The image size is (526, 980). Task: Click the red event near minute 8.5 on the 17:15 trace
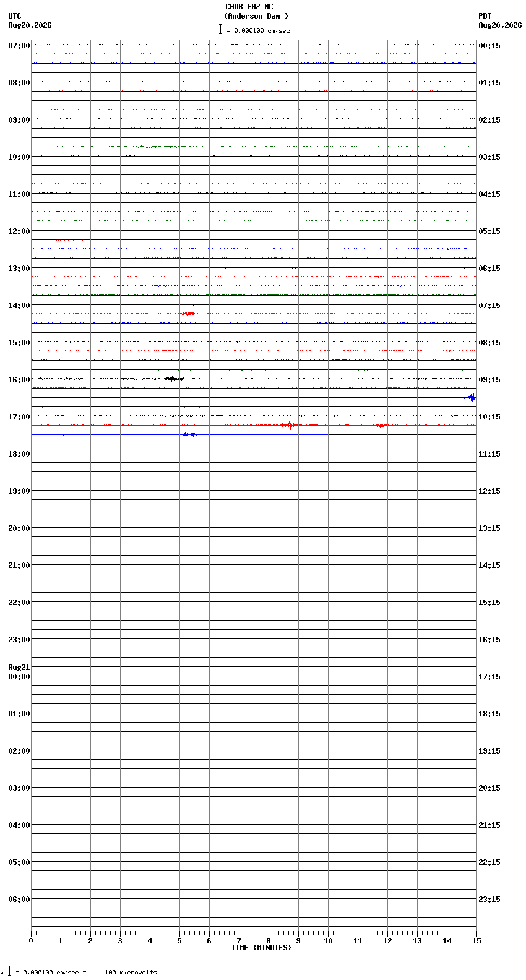point(290,425)
